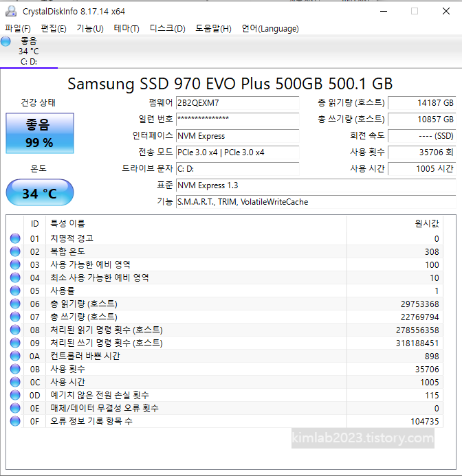This screenshot has width=462, height=476.
Task: Click power on count value 35706 회
Action: 422,152
